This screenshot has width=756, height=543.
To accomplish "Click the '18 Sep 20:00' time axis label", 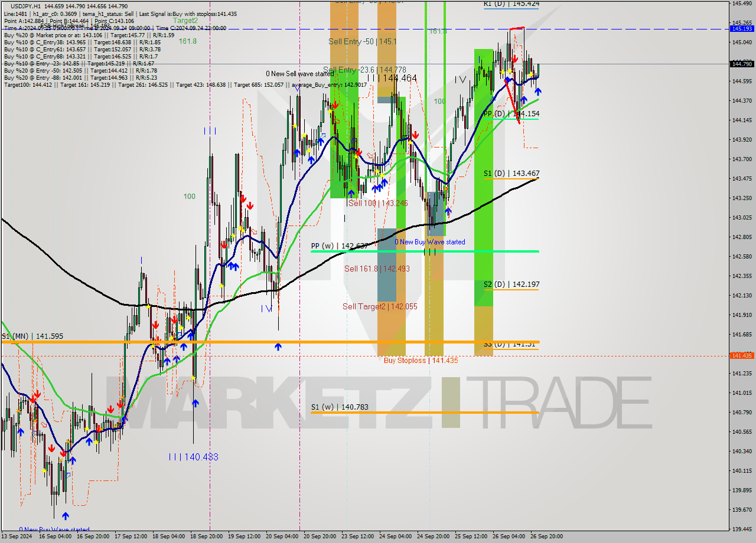I will [206, 537].
